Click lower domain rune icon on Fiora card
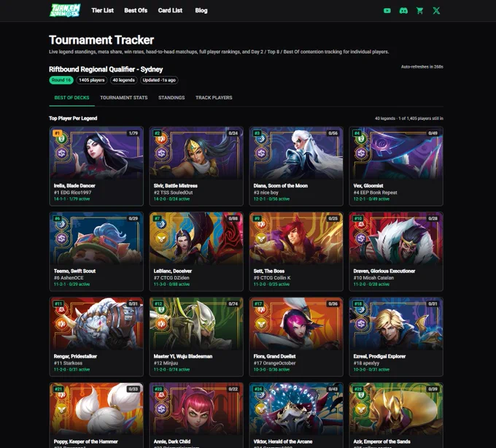The image size is (496, 448). (261, 324)
